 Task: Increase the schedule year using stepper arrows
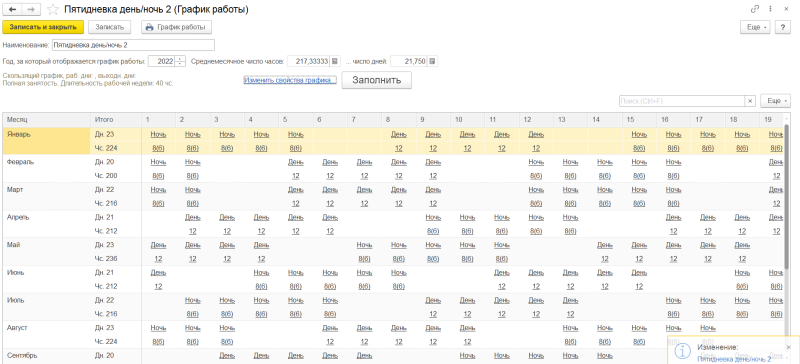[x=180, y=59]
